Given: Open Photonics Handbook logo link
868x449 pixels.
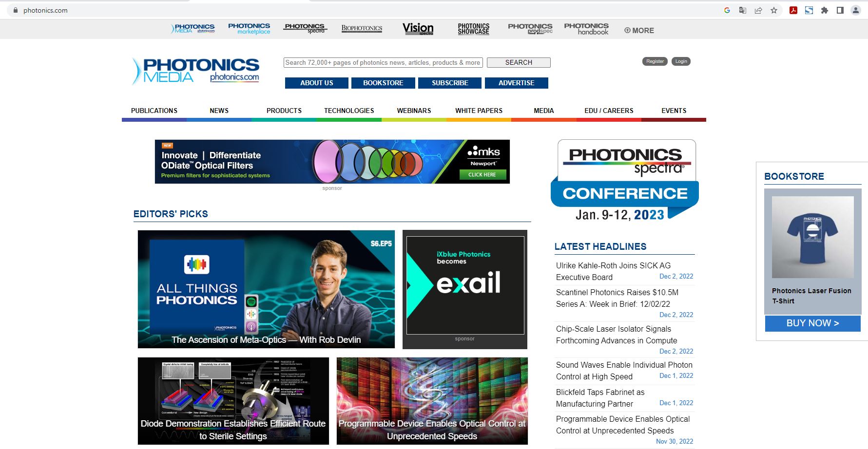Looking at the screenshot, I should [586, 29].
